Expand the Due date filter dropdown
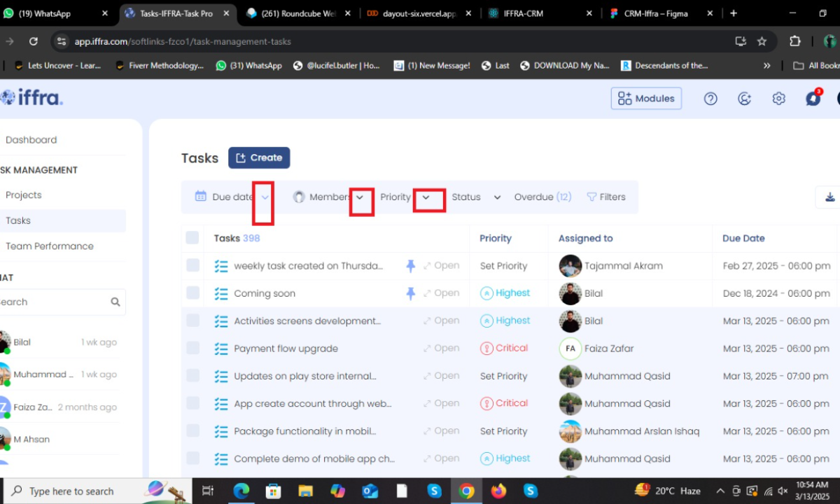The width and height of the screenshot is (840, 504). [x=265, y=197]
